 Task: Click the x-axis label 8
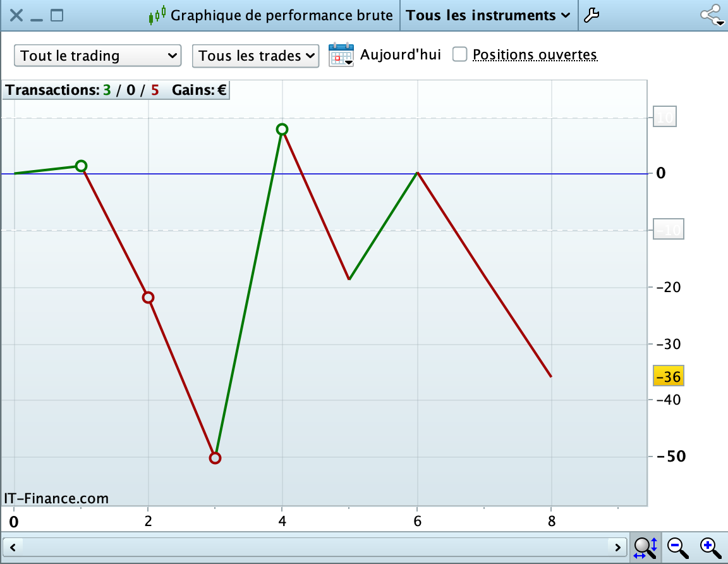552,521
